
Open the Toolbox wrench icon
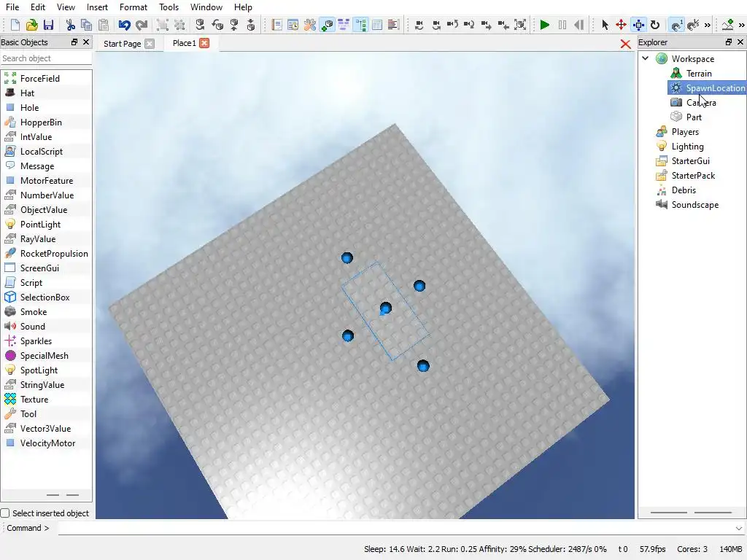(x=309, y=25)
